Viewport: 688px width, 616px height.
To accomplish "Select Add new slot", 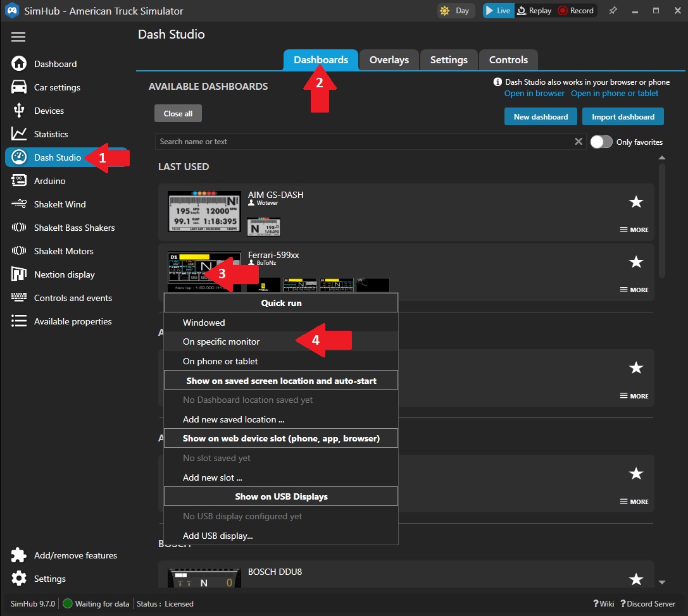I will (x=281, y=477).
